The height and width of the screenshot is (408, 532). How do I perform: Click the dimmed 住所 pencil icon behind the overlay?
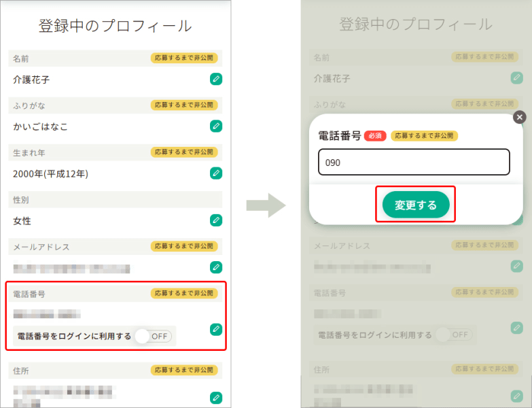[x=516, y=396]
